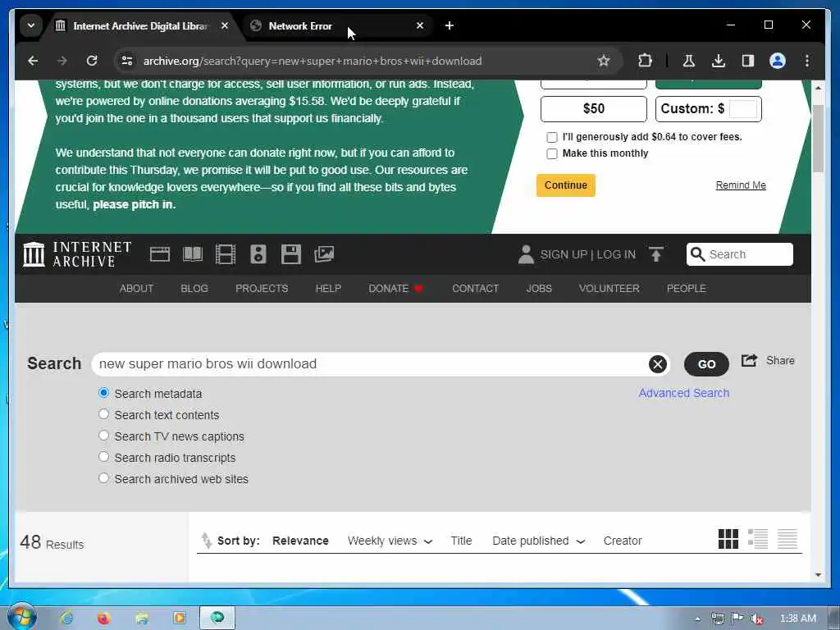Click the LOG IN link
840x630 pixels.
click(616, 254)
